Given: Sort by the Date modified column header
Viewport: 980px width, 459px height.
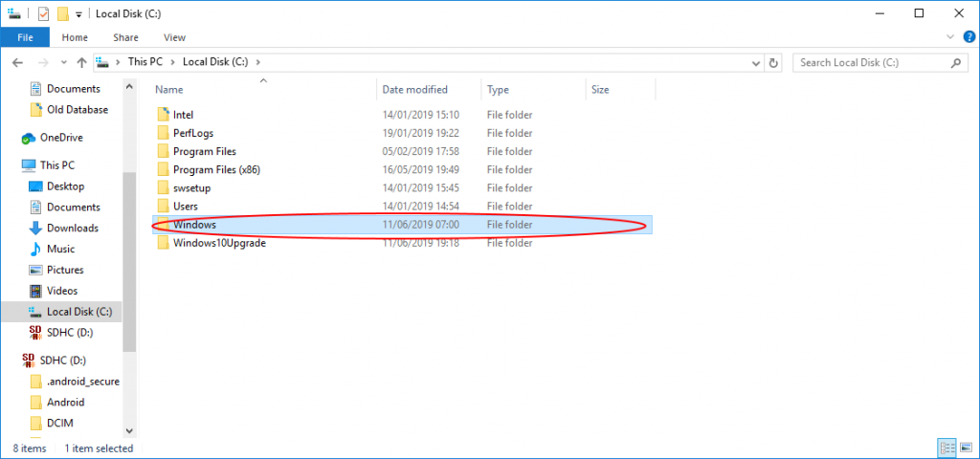Looking at the screenshot, I should [x=415, y=89].
